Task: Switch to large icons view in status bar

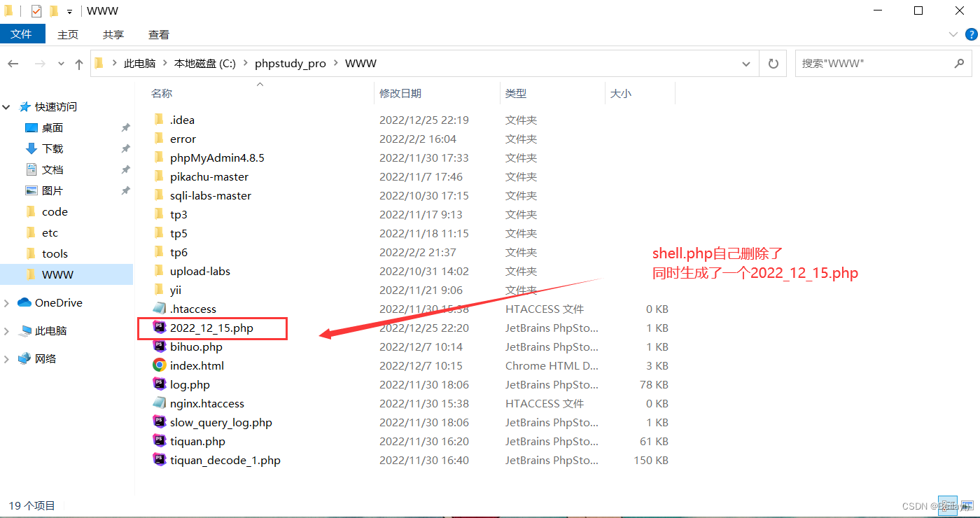Action: pos(967,505)
